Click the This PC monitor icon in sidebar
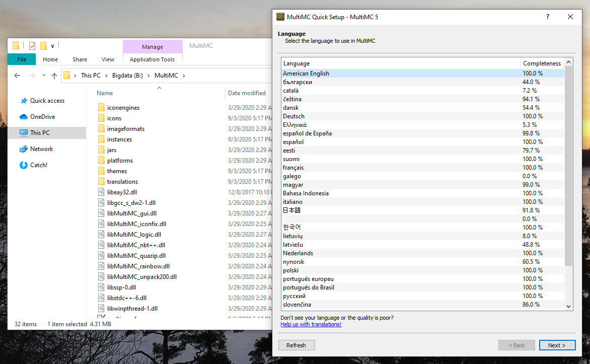 tap(24, 132)
